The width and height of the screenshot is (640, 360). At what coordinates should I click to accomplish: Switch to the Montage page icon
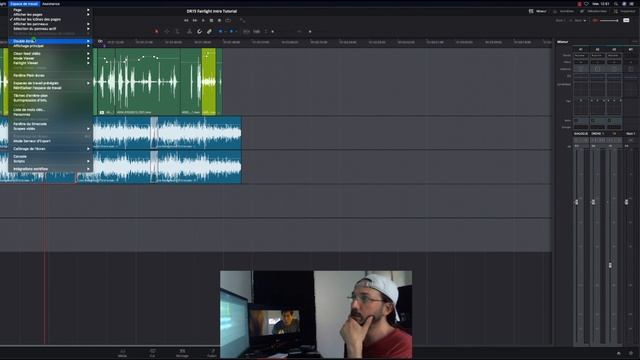[182, 353]
